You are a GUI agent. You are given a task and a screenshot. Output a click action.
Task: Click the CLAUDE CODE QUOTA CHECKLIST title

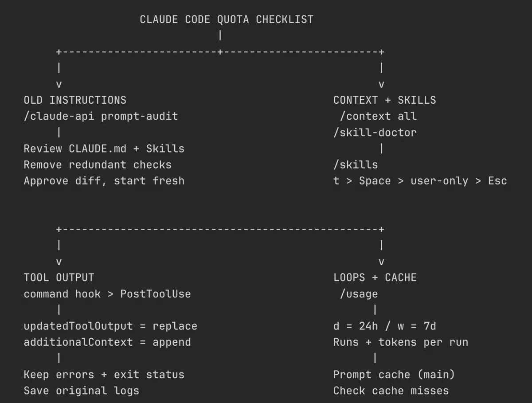pos(227,20)
